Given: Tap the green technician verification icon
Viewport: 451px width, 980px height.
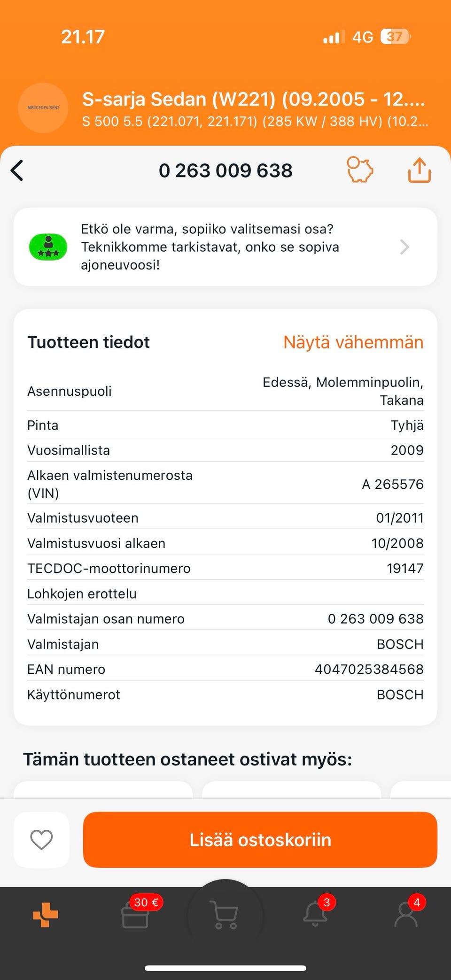Looking at the screenshot, I should [48, 247].
